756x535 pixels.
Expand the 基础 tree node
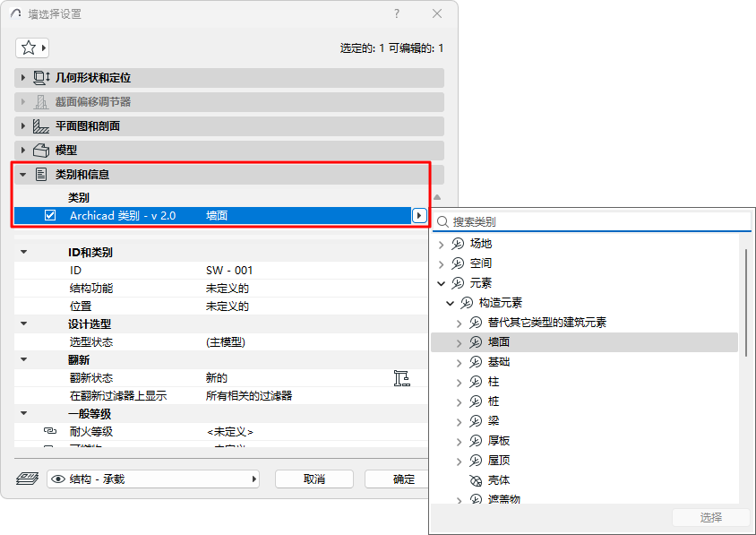click(x=459, y=363)
